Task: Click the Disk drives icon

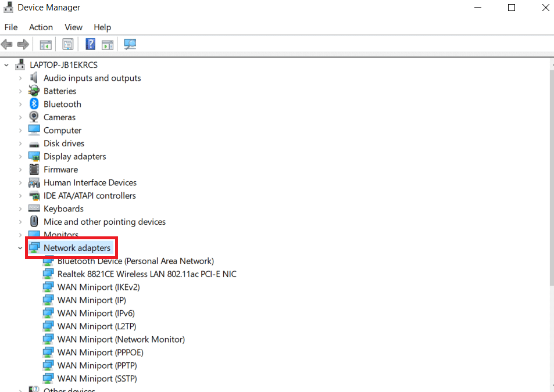Action: point(34,144)
